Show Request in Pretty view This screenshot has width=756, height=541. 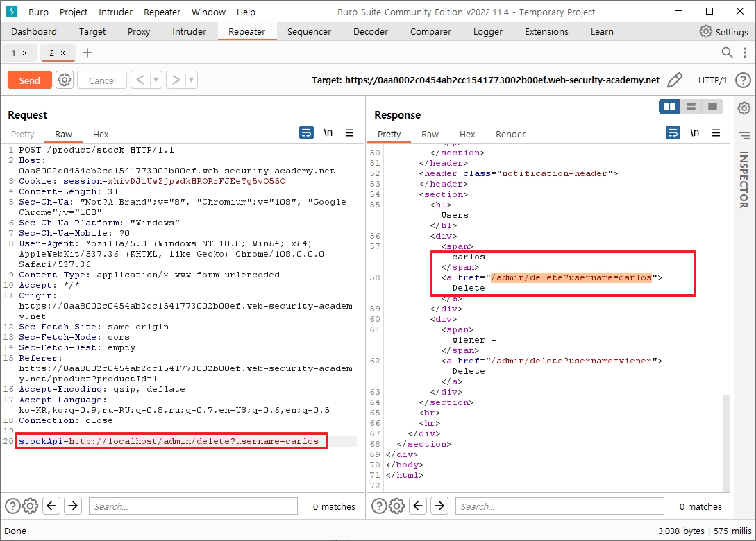22,135
